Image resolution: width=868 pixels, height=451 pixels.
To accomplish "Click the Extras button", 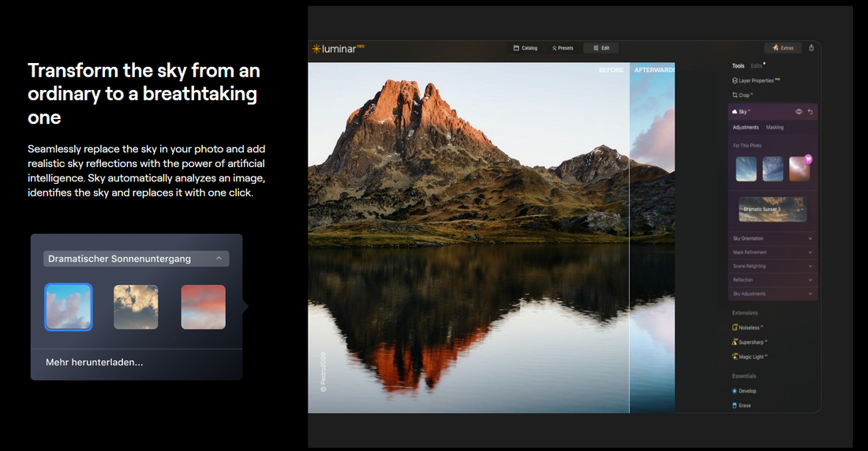I will click(783, 48).
